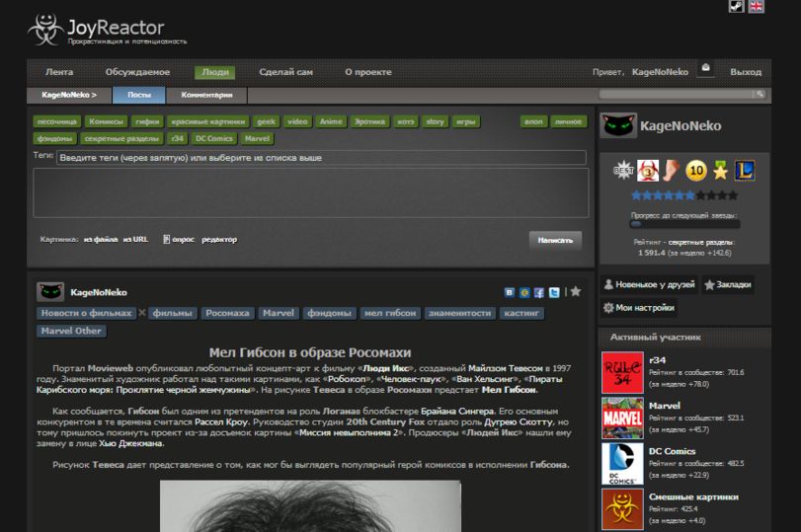
Task: Click the search input field
Action: [x=677, y=94]
